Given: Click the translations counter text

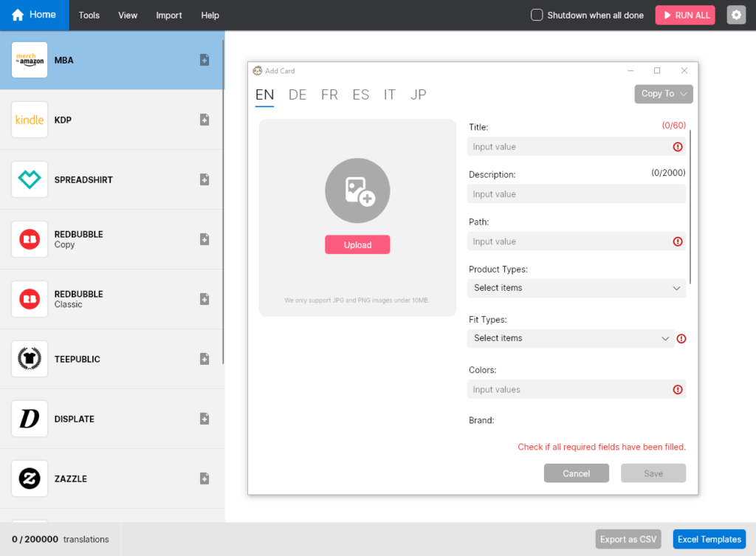Looking at the screenshot, I should [x=61, y=539].
